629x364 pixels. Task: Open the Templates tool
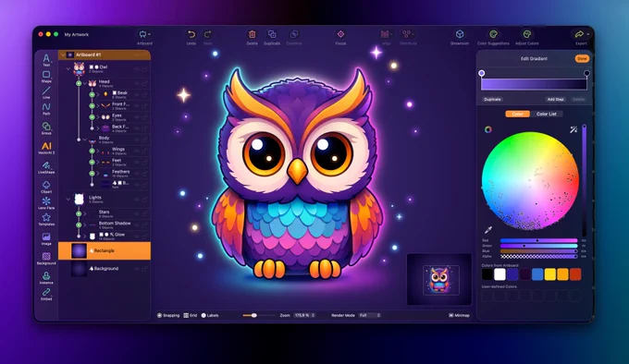[x=46, y=220]
